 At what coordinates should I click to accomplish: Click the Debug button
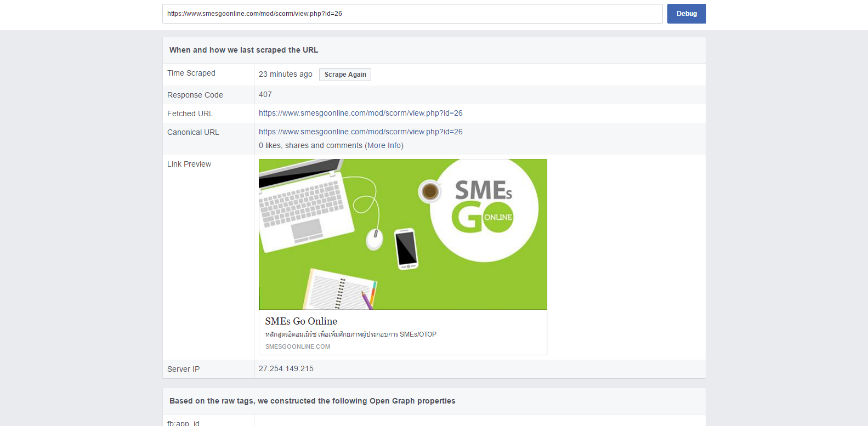(x=687, y=14)
